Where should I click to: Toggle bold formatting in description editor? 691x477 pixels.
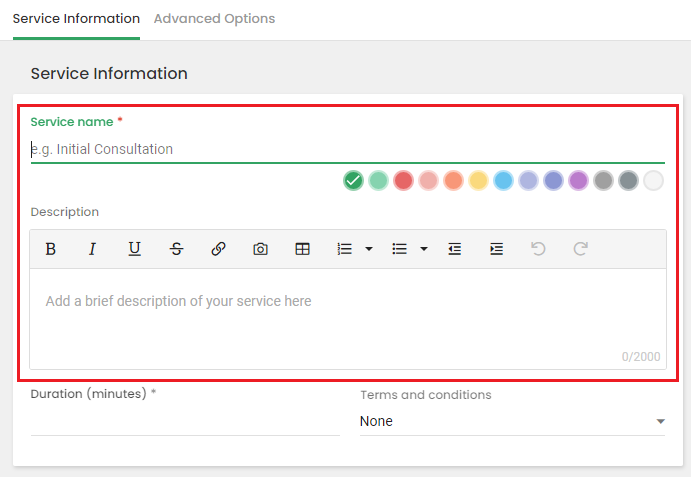[51, 249]
